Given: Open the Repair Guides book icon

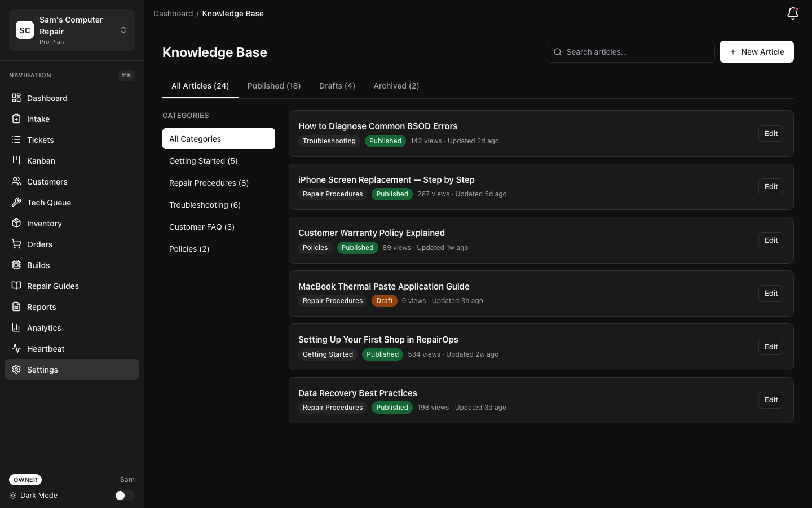Looking at the screenshot, I should tap(16, 286).
